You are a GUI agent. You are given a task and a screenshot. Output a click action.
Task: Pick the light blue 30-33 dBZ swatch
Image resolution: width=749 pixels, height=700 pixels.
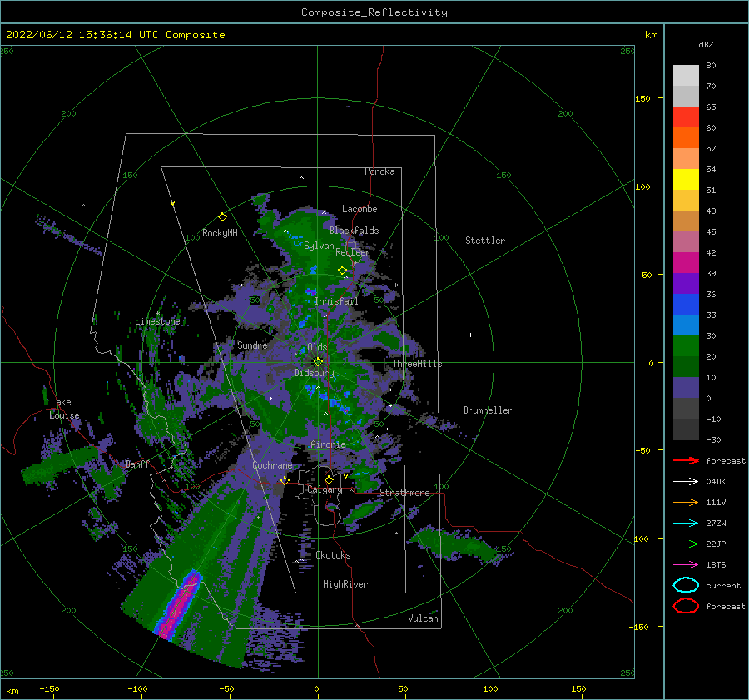pyautogui.click(x=686, y=325)
